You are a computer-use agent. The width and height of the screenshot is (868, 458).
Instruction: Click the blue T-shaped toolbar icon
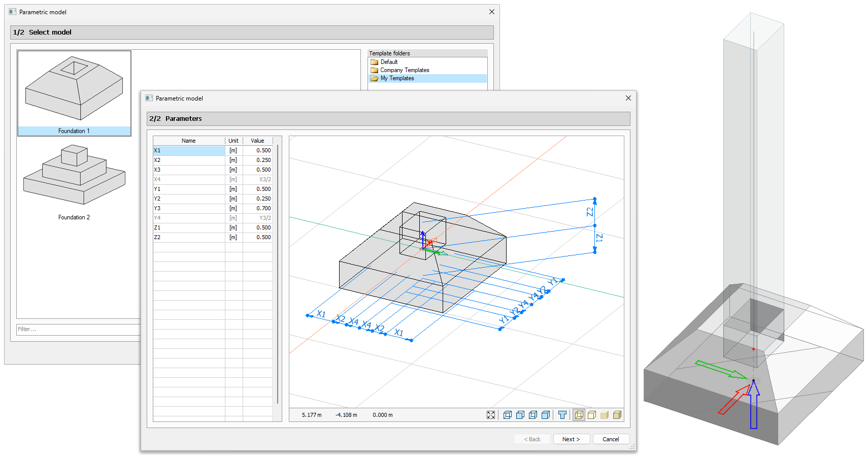562,415
